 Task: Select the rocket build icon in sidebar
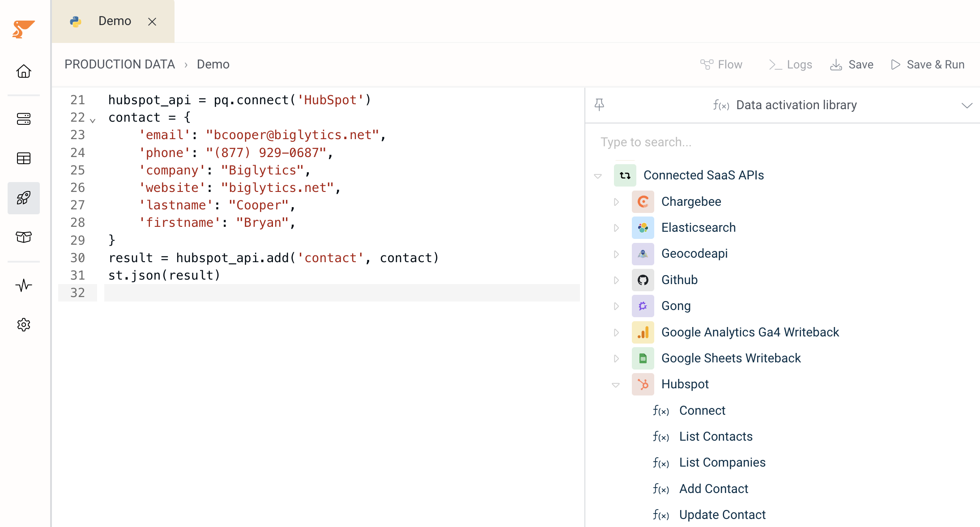point(24,198)
